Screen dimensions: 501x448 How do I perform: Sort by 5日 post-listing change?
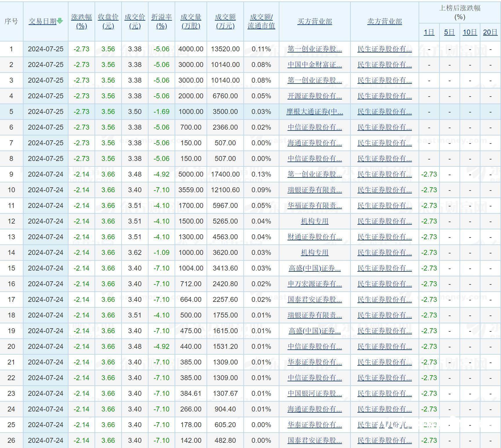(x=449, y=32)
